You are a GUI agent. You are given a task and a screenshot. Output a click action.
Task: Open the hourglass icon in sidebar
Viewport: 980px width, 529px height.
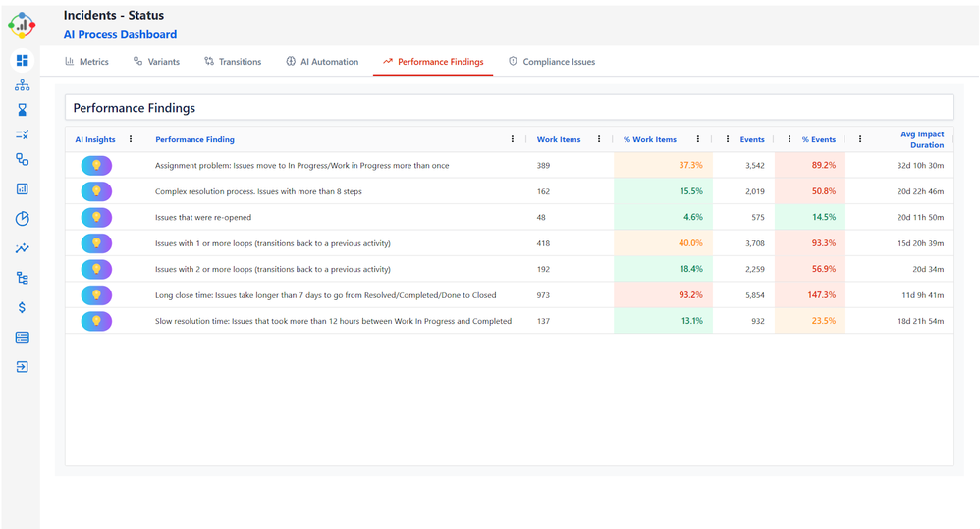click(x=22, y=110)
